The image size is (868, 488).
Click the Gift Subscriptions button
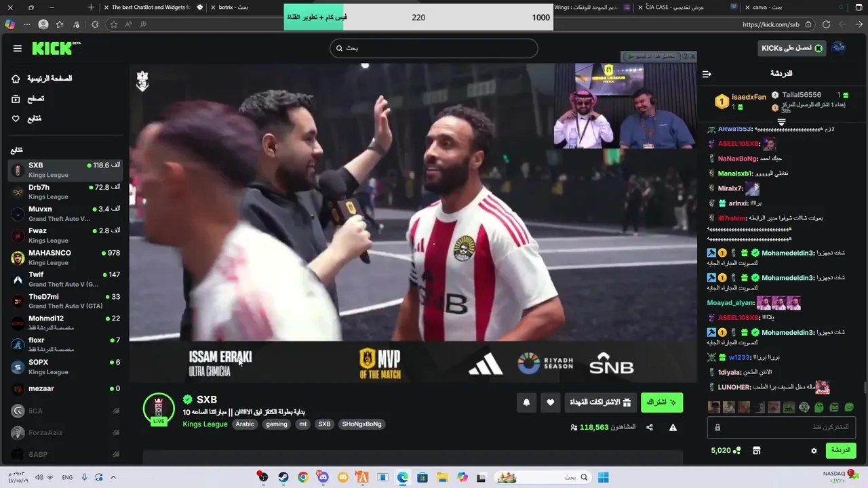point(600,402)
